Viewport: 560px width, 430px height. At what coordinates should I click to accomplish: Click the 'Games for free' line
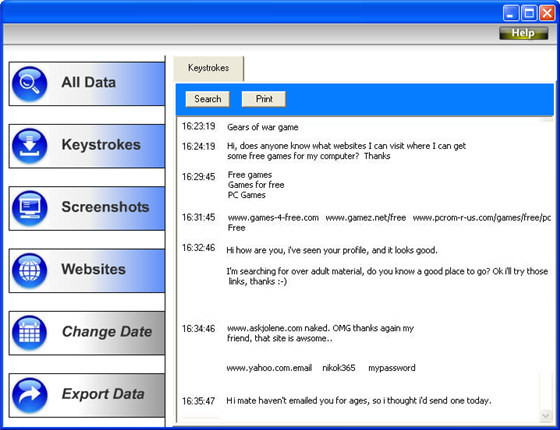[256, 185]
